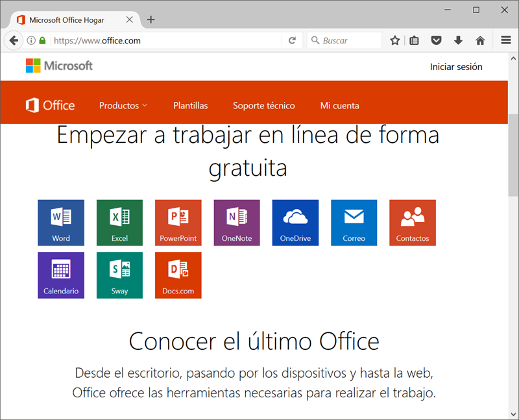Click the vertical scrollbar thumb

[513, 155]
